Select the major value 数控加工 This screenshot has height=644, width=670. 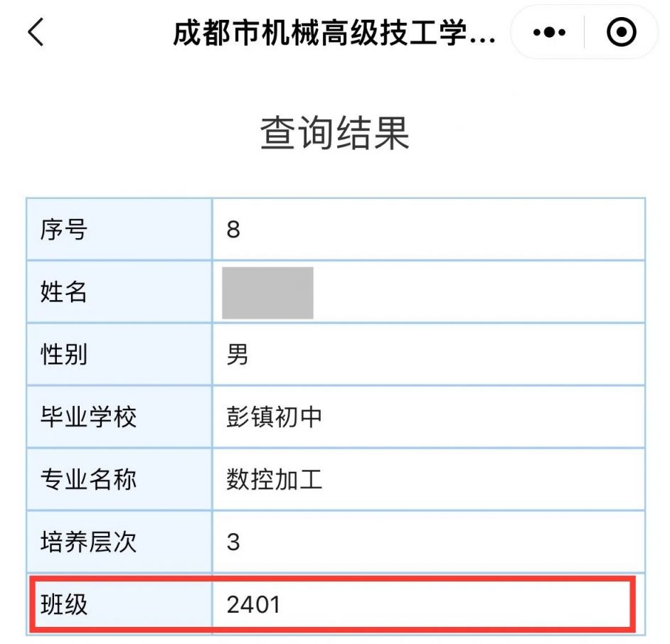[x=274, y=479]
